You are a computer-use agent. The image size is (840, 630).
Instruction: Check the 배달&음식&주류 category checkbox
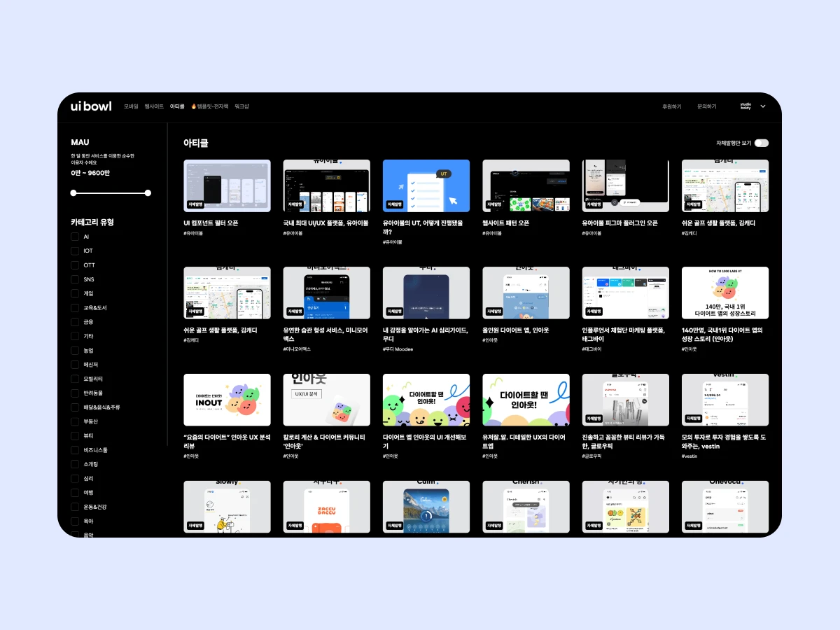pos(75,407)
